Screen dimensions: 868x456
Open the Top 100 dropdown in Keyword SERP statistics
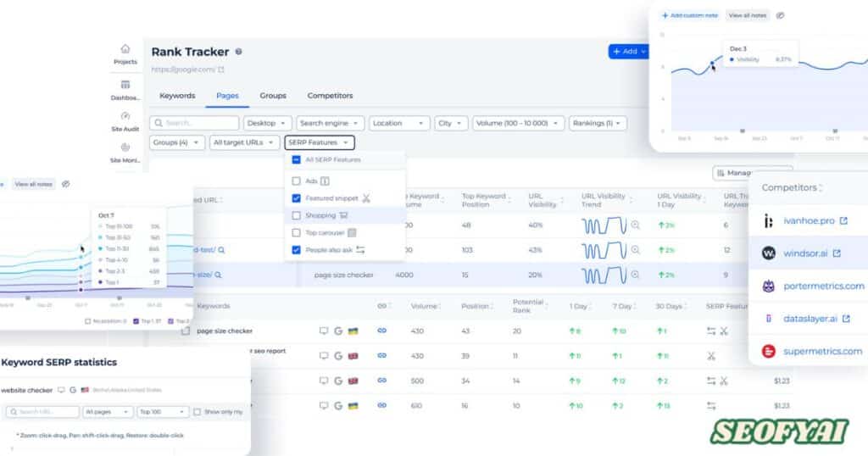[x=164, y=412]
